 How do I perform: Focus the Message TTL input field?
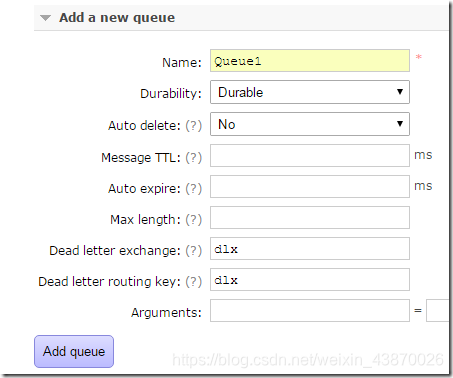(310, 155)
